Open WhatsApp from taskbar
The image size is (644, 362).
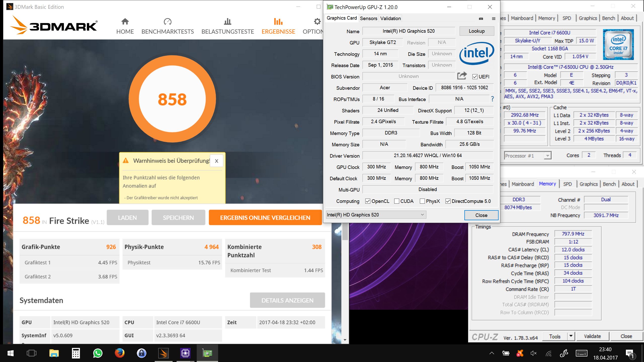click(98, 353)
